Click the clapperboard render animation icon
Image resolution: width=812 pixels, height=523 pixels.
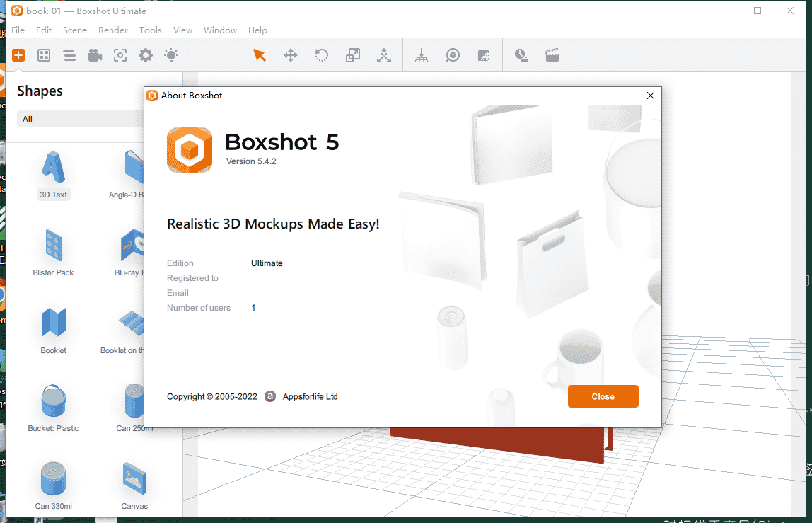point(552,55)
